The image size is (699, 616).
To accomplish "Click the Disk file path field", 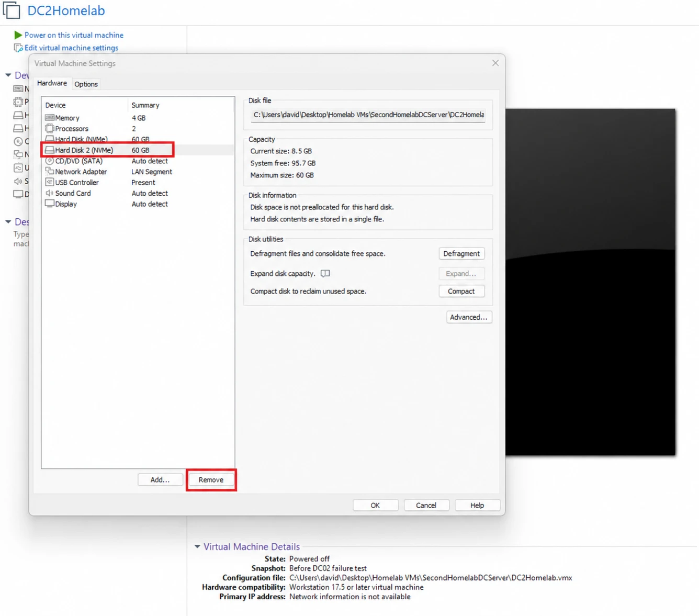I will click(368, 115).
